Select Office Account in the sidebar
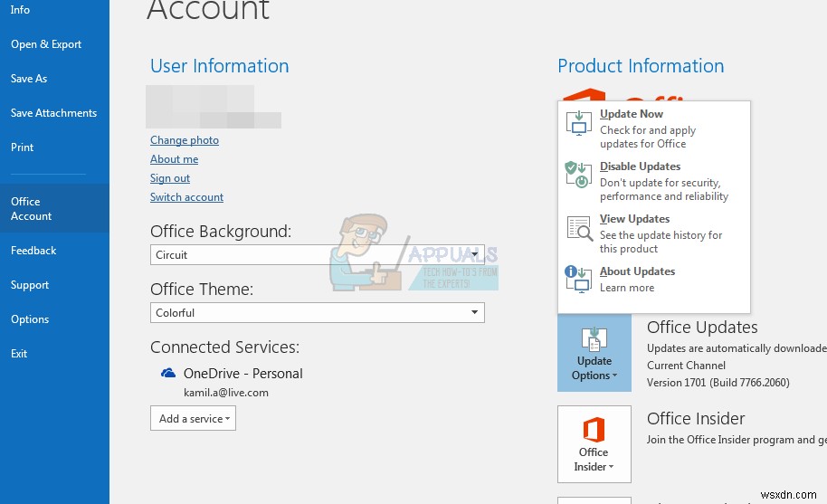 [x=54, y=208]
